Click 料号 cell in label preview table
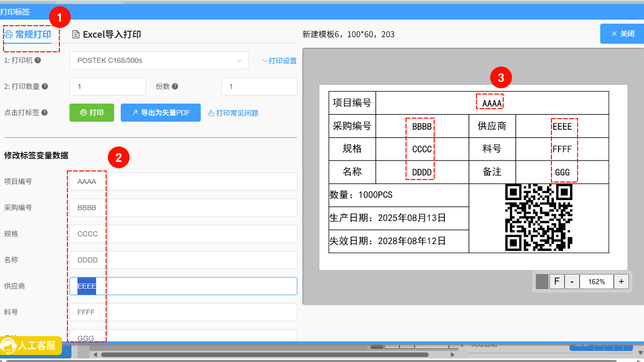The height and width of the screenshot is (362, 644). click(x=492, y=149)
